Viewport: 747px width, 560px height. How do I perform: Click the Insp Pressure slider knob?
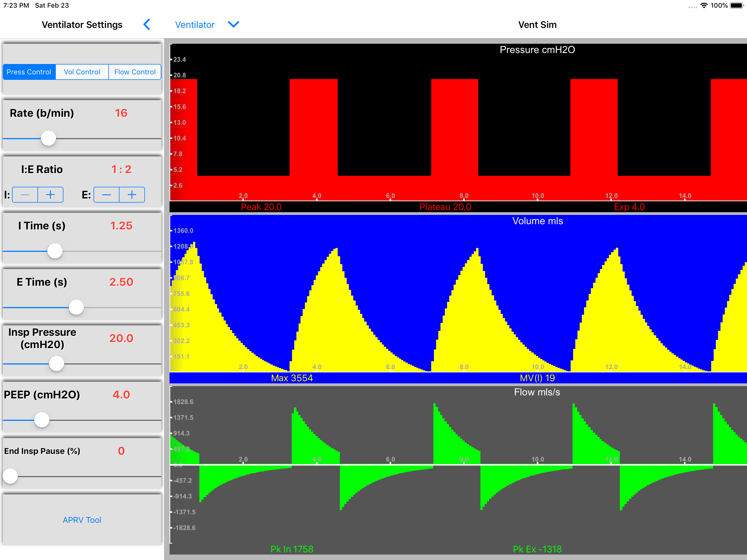56,364
